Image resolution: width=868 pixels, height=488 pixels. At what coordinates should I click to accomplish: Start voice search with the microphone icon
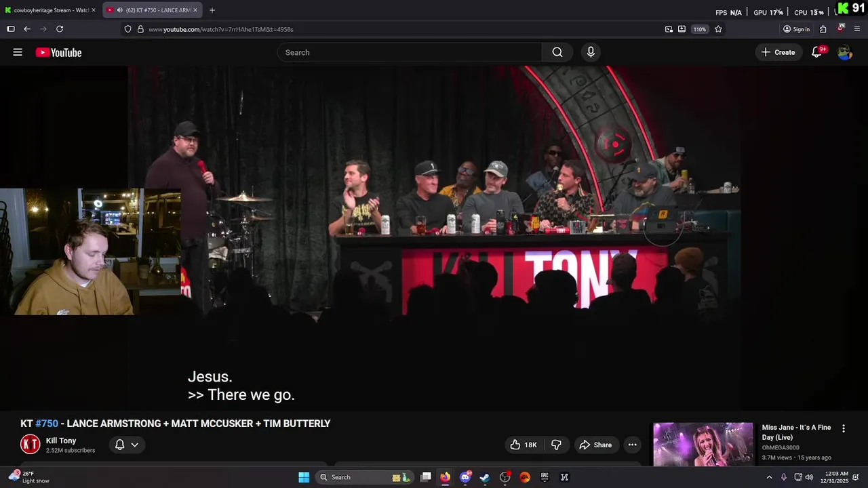(x=591, y=52)
